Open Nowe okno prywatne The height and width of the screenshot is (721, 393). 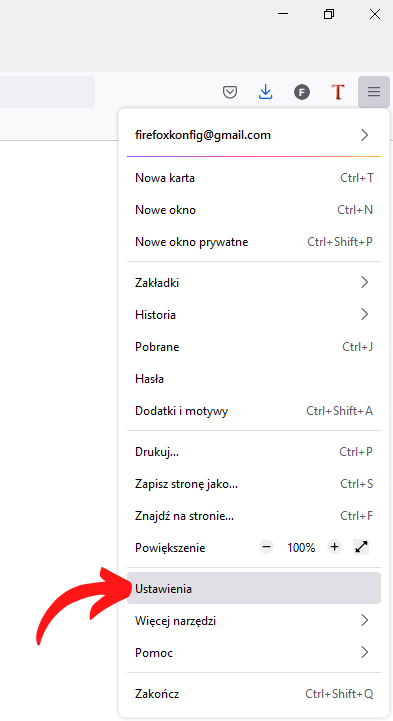point(254,242)
